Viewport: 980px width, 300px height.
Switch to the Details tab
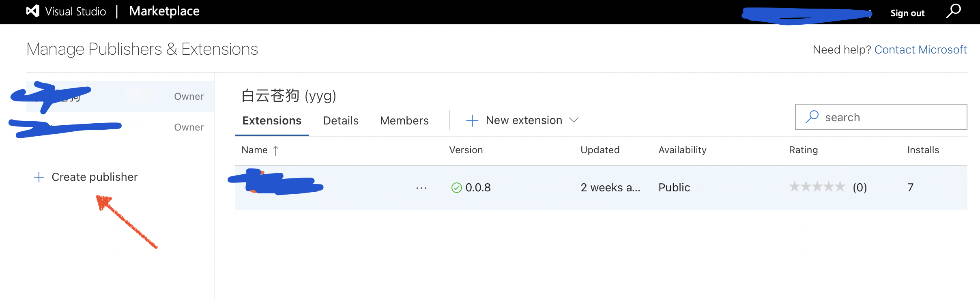click(x=341, y=120)
